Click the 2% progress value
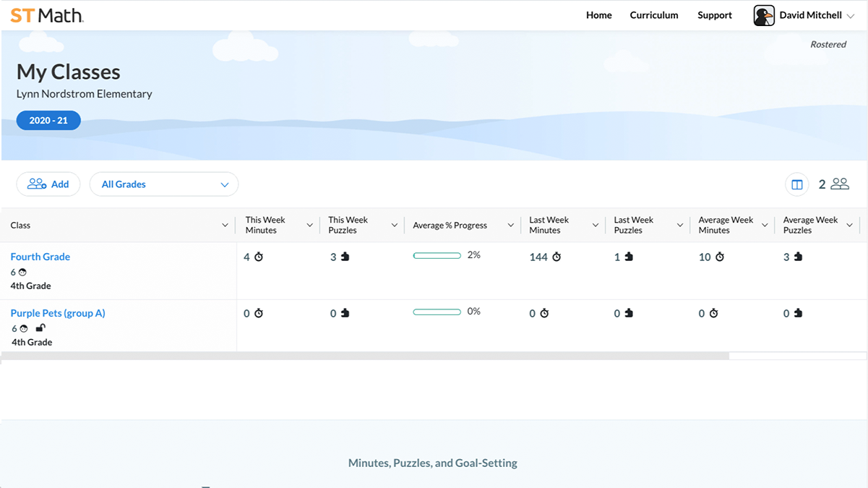Image resolution: width=868 pixels, height=488 pixels. click(474, 255)
